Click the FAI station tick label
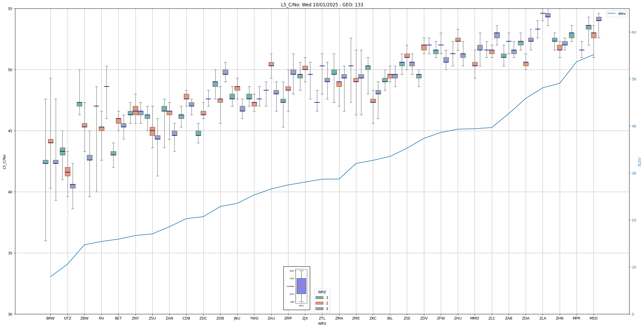 (x=101, y=318)
